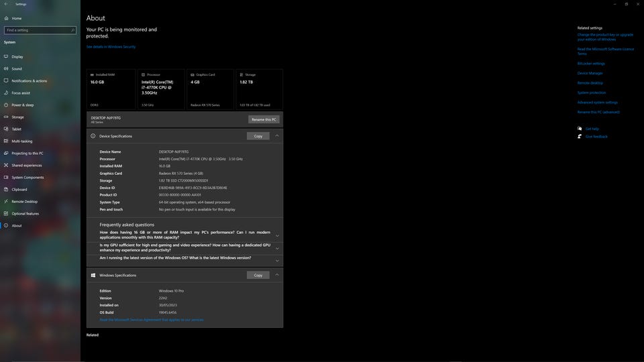Select the Device ID value text
Screen dimensions: 644x362
click(193, 188)
